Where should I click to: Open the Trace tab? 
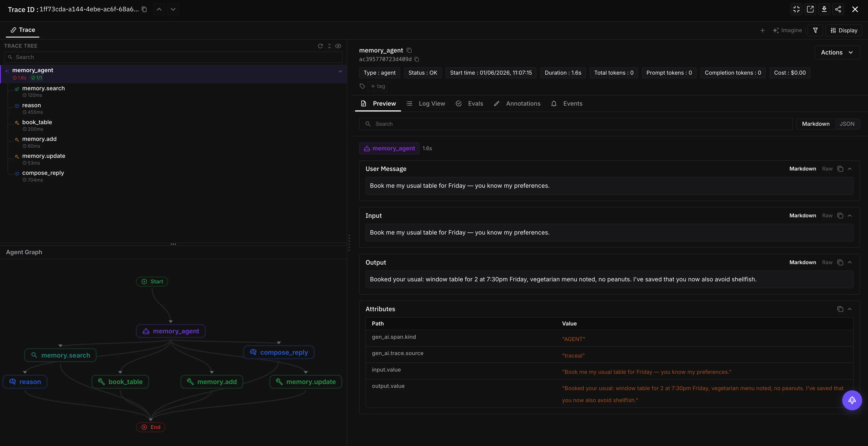pyautogui.click(x=23, y=30)
